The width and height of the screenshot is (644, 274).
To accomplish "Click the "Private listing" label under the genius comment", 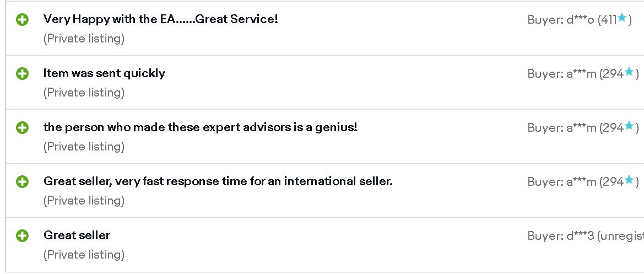I will tap(84, 147).
